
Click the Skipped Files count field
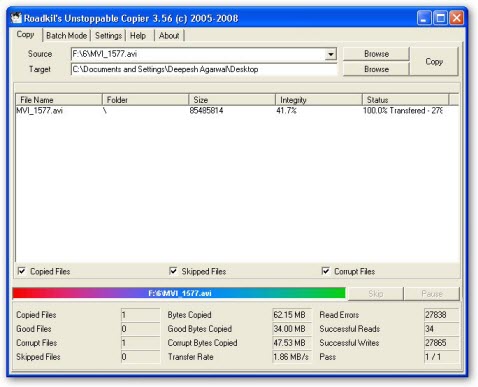140,357
